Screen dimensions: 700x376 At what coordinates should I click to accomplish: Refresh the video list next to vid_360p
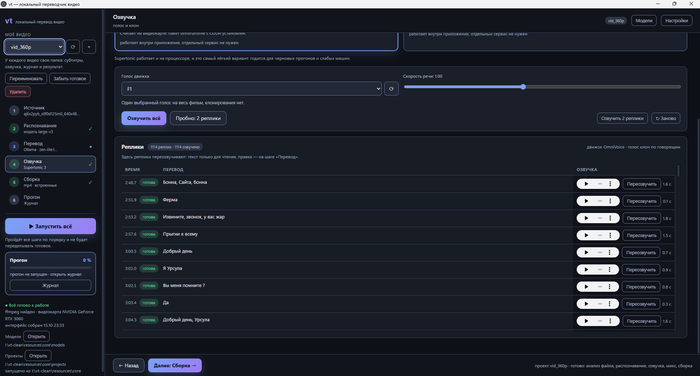click(73, 46)
